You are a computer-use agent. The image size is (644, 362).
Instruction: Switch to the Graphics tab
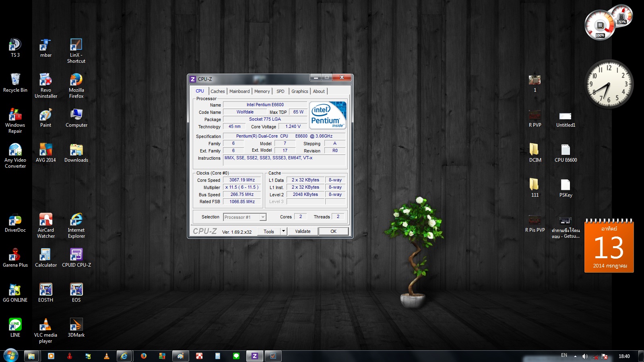tap(300, 91)
